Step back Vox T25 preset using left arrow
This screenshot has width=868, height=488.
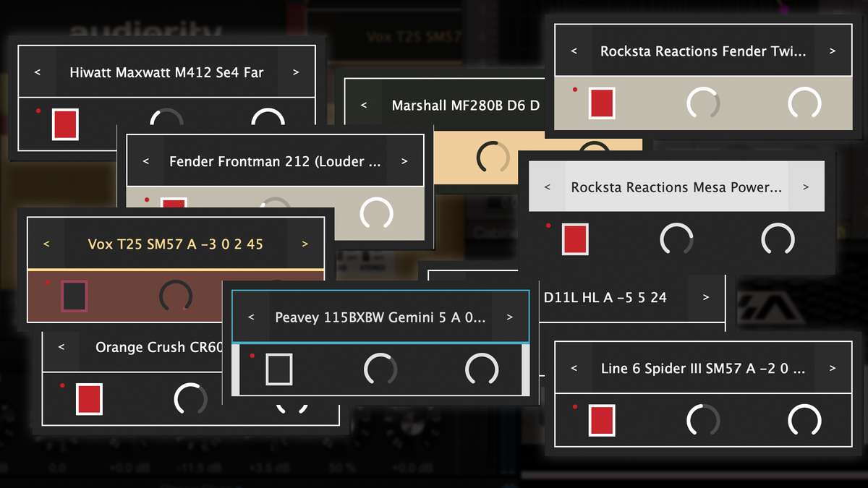point(46,244)
